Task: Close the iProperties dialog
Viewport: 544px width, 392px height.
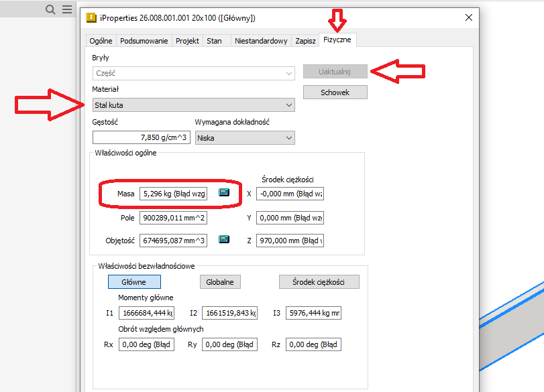Action: (x=467, y=18)
